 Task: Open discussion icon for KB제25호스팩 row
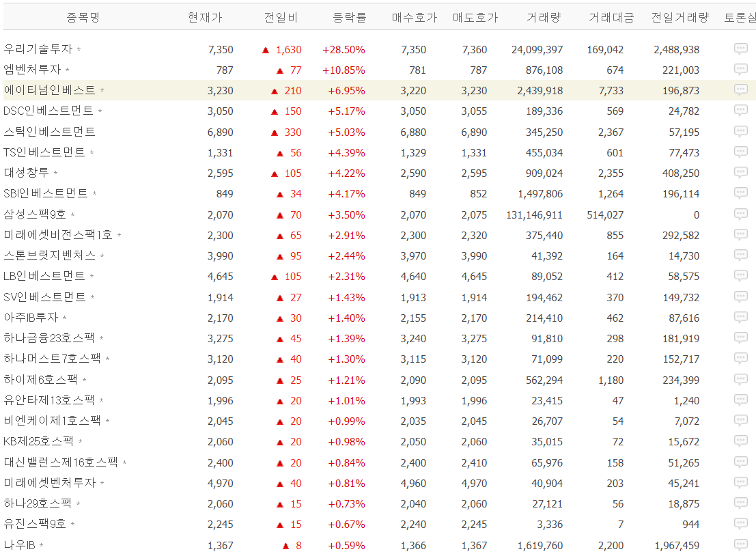click(740, 441)
